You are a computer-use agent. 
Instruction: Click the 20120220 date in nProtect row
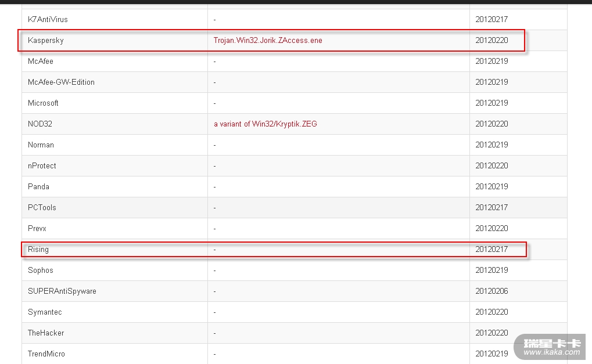coord(491,165)
